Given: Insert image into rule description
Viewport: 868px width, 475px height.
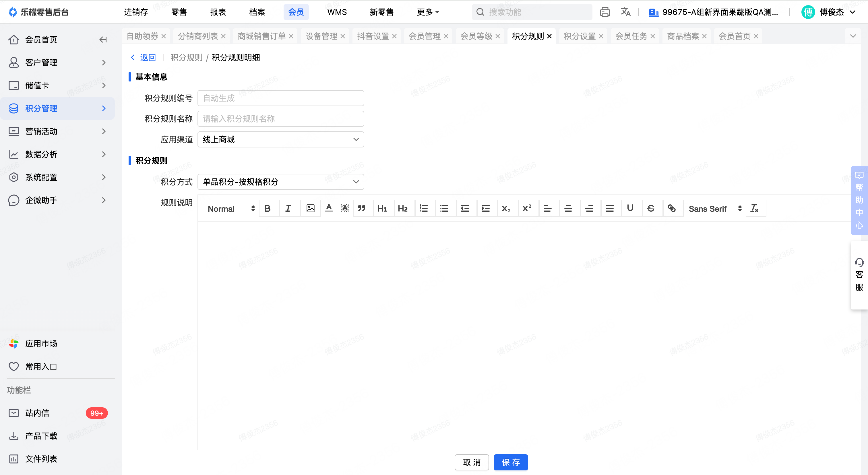Looking at the screenshot, I should pyautogui.click(x=310, y=208).
